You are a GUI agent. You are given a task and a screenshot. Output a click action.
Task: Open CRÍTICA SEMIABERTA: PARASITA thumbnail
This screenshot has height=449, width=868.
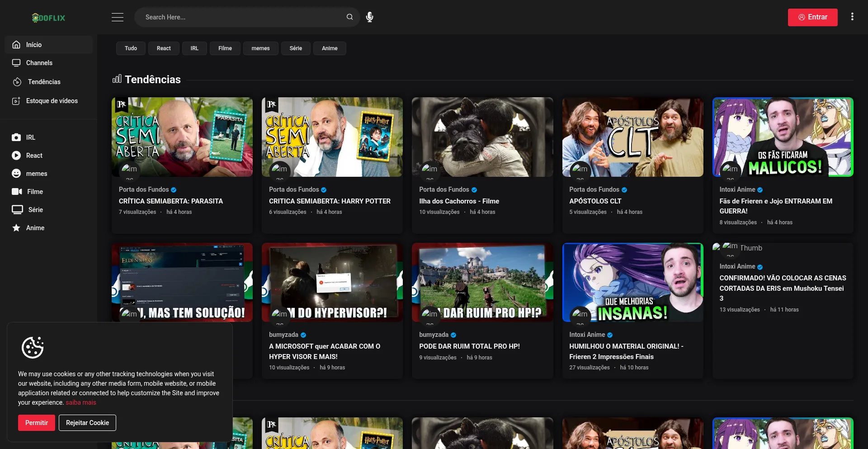coord(182,137)
